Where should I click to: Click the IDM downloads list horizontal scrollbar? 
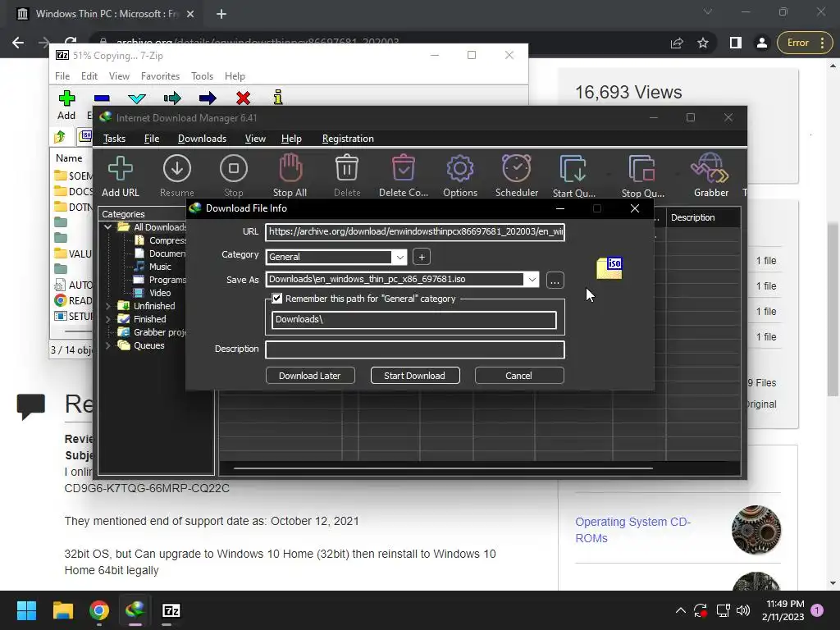[x=443, y=468]
